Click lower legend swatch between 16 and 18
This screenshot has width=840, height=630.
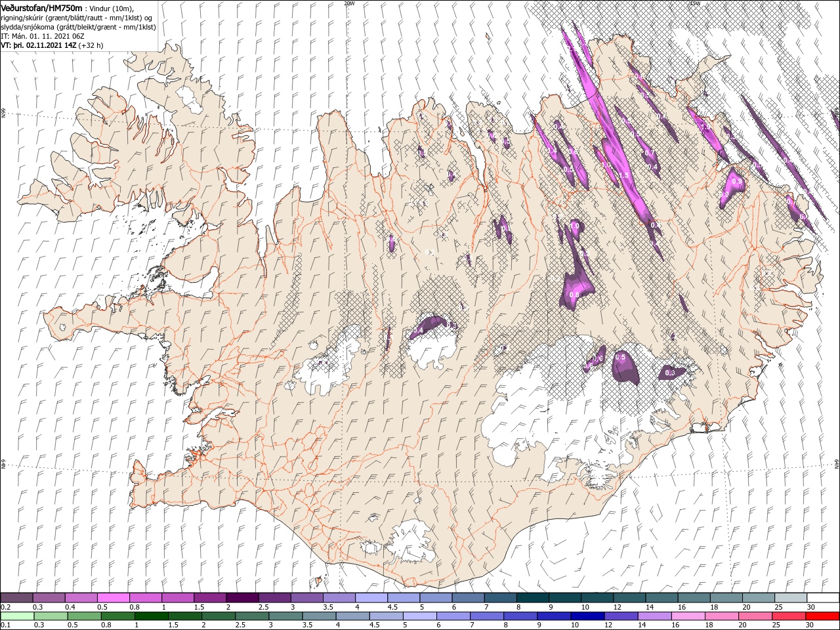[688, 616]
